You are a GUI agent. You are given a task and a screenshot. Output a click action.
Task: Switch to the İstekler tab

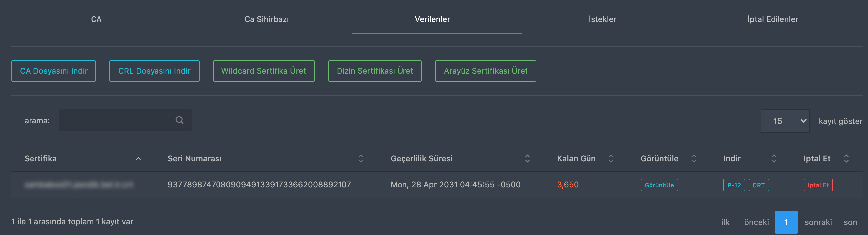(x=602, y=19)
